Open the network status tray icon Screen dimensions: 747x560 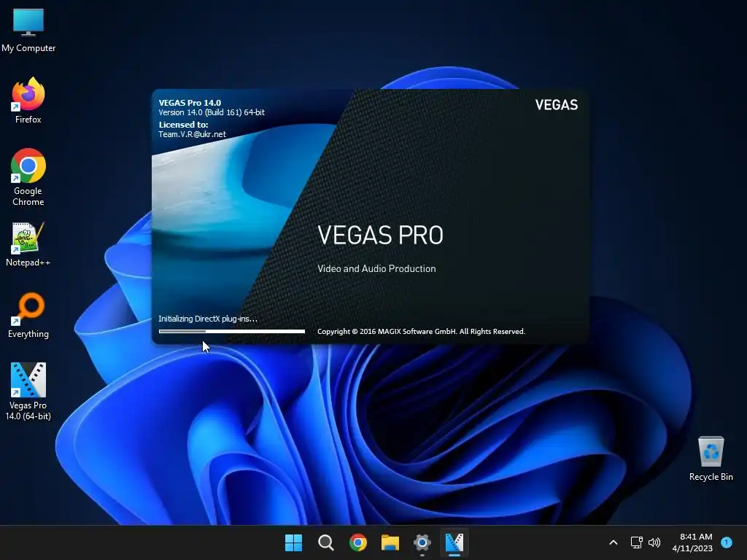click(636, 542)
